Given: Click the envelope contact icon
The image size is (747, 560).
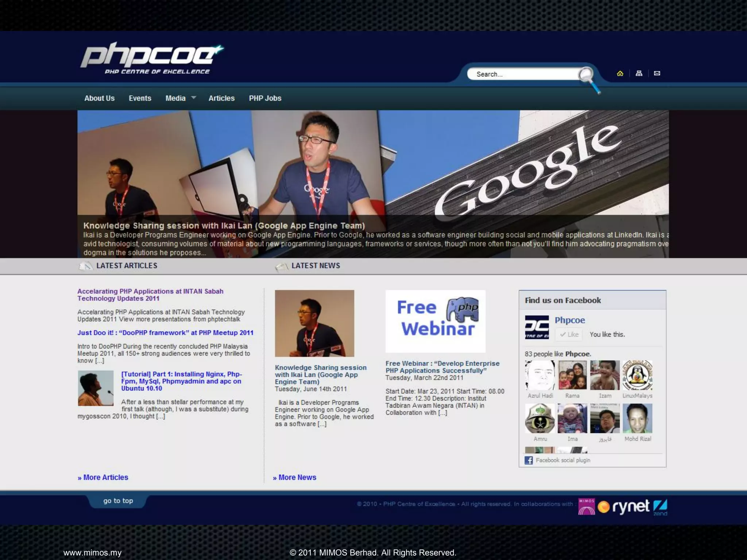Looking at the screenshot, I should [657, 74].
